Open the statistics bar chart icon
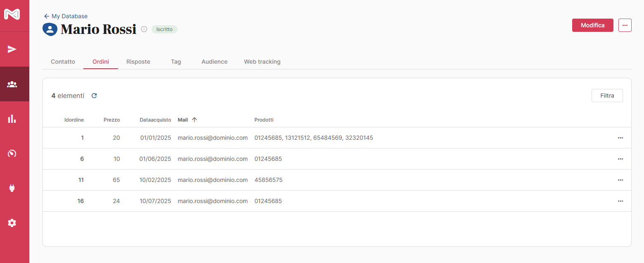This screenshot has width=644, height=263. tap(12, 119)
